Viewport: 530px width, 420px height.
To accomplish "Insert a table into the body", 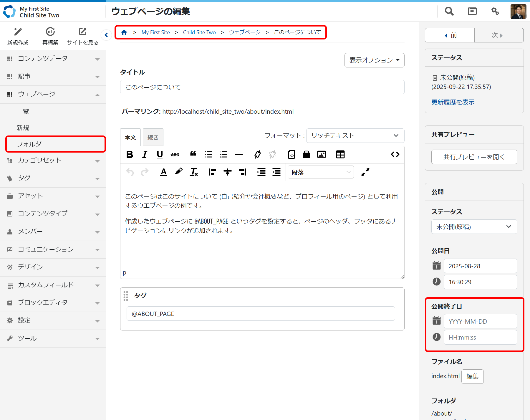I will click(340, 154).
